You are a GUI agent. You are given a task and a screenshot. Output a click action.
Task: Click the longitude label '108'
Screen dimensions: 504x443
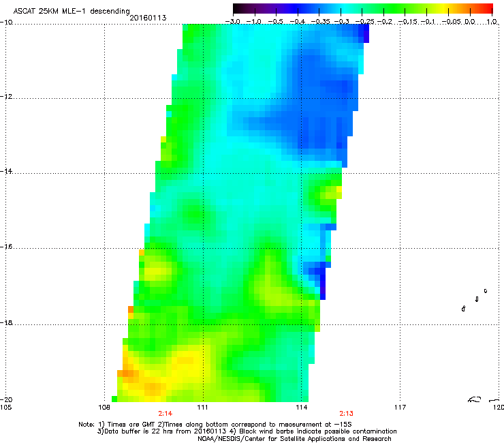[x=104, y=408]
